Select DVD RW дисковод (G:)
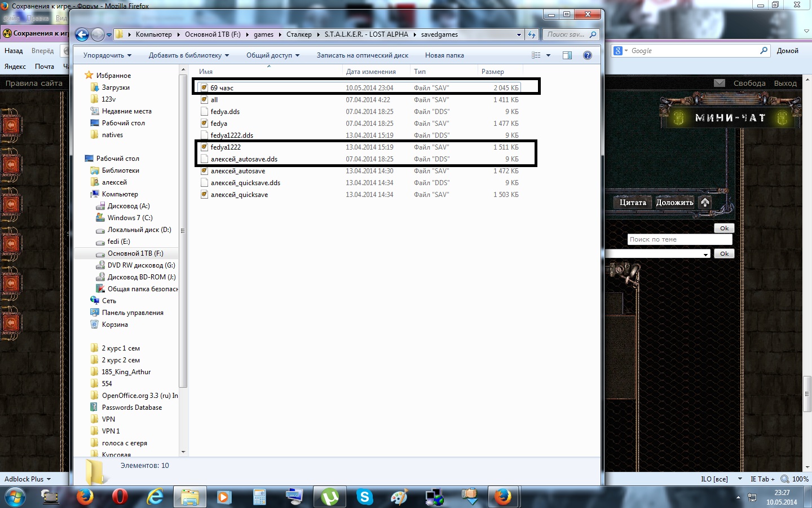The width and height of the screenshot is (812, 508). click(141, 265)
